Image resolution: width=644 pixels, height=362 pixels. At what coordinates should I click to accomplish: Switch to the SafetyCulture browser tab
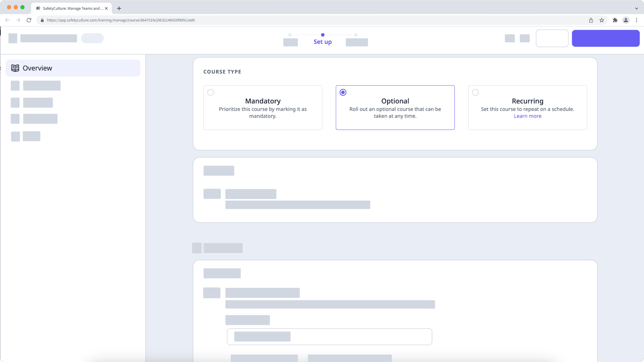pos(70,8)
